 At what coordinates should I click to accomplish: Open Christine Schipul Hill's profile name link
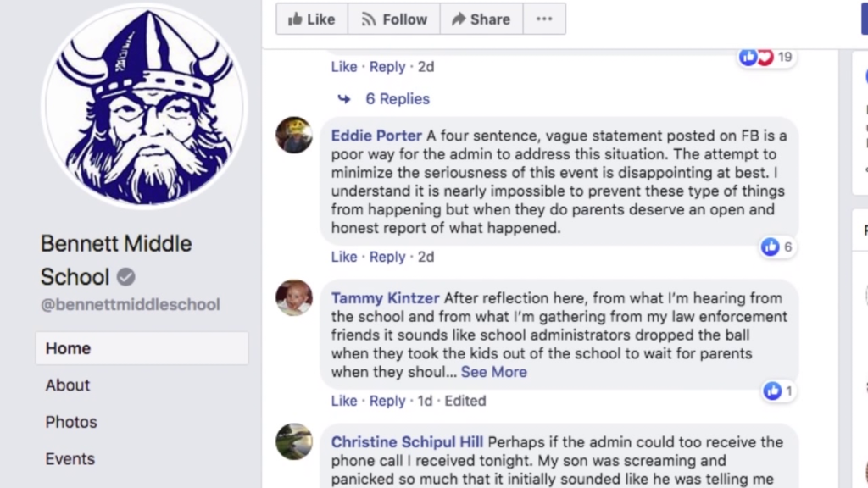click(407, 441)
